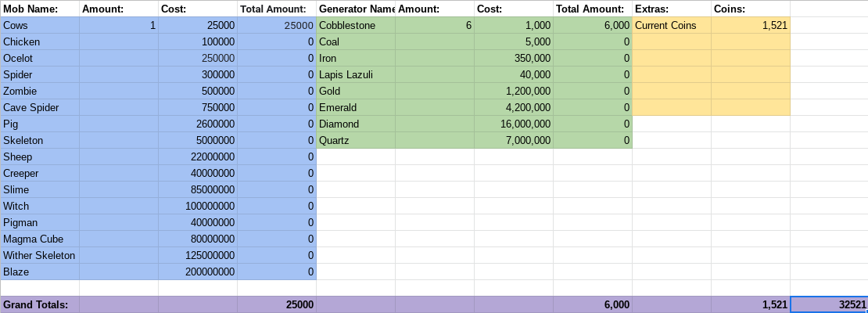
Task: Select the Cows mob name cell
Action: pos(40,26)
